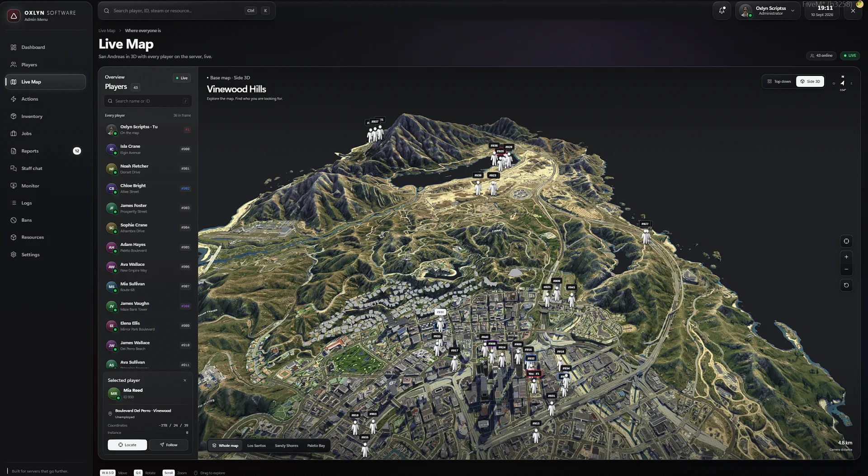The width and height of the screenshot is (868, 476).
Task: Click the Oxlyn Software triangle logo
Action: 14,16
